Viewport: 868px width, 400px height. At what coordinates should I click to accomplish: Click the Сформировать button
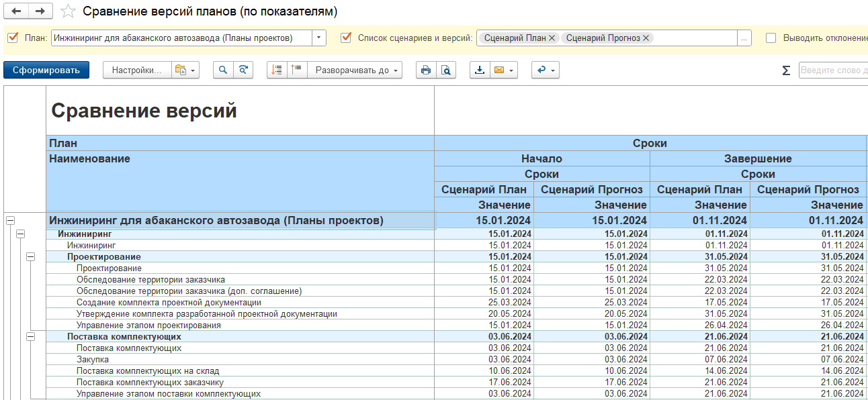coord(46,70)
